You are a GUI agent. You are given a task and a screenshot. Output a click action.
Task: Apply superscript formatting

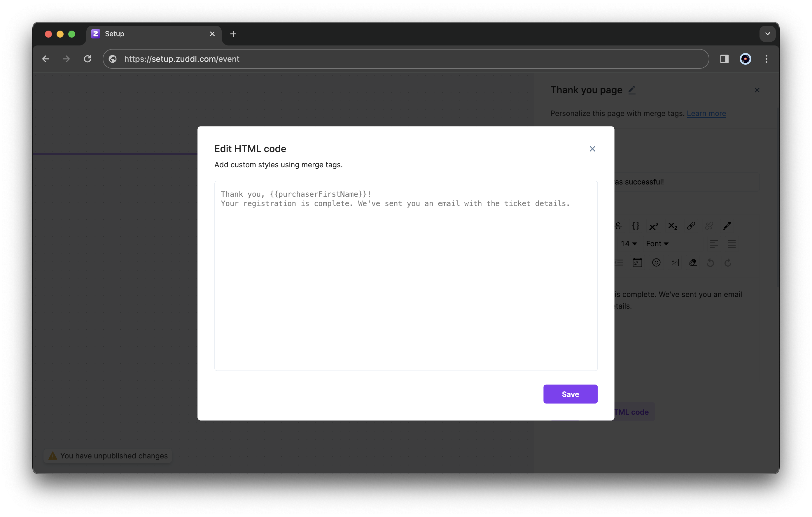(x=654, y=226)
